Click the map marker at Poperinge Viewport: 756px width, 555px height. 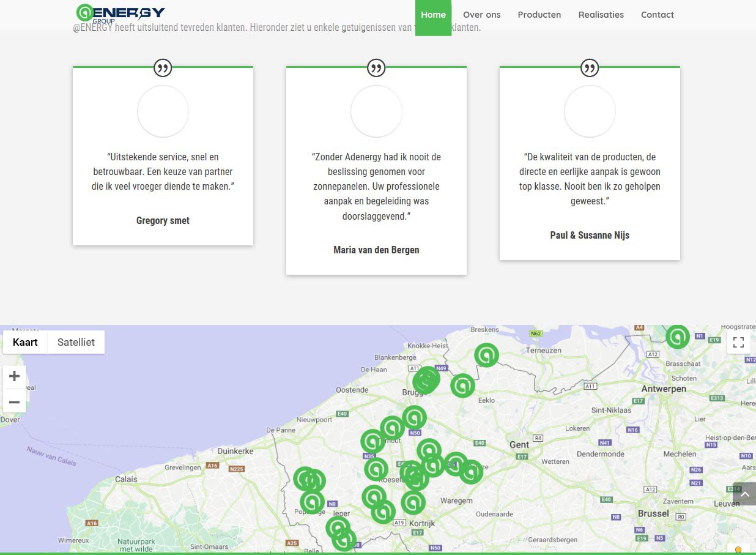point(312,502)
